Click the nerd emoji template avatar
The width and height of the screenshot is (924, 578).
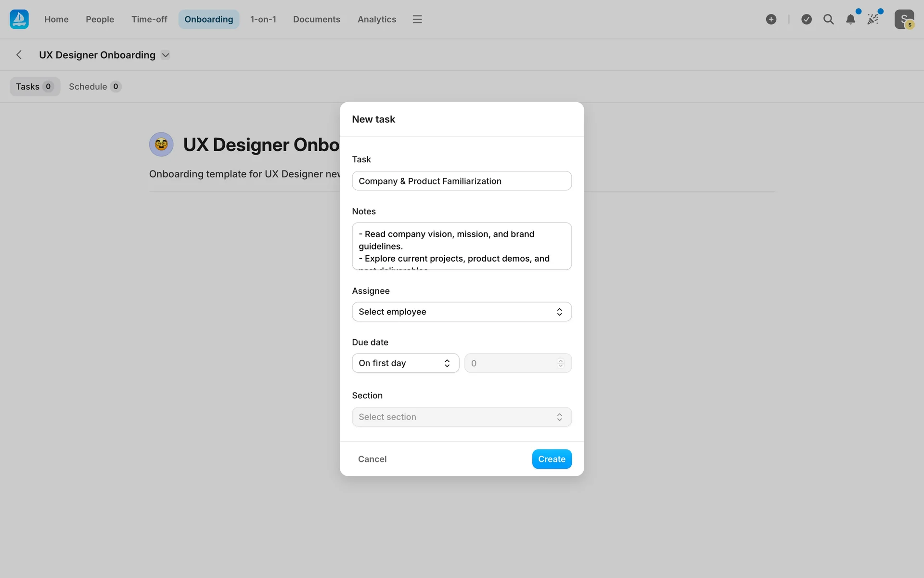(x=161, y=144)
